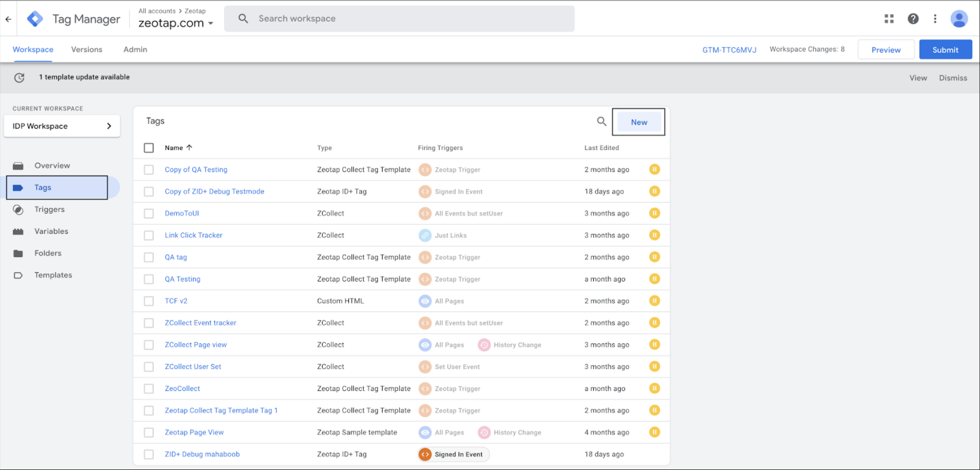The width and height of the screenshot is (980, 470).
Task: Check the select-all tags checkbox
Action: (x=149, y=148)
